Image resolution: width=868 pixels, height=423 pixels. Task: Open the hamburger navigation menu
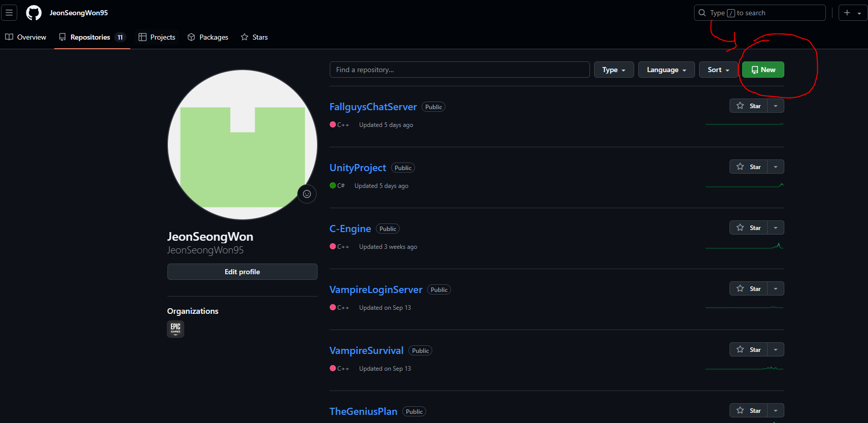tap(9, 13)
